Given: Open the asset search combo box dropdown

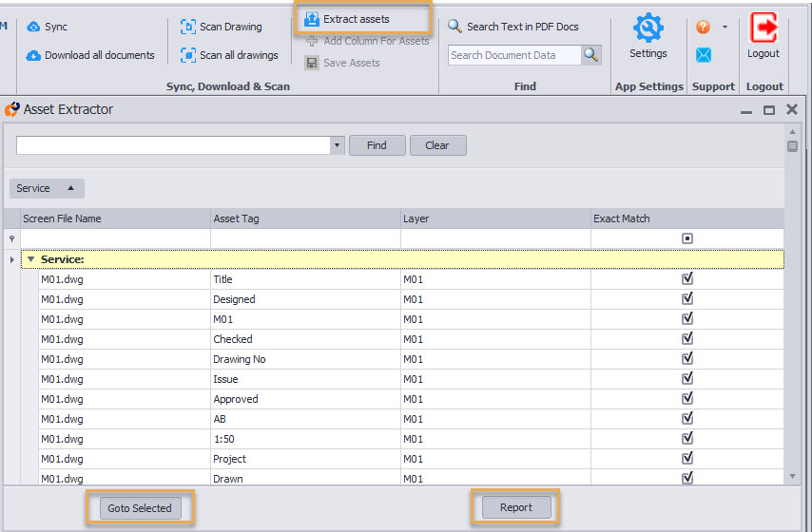Looking at the screenshot, I should pos(338,145).
